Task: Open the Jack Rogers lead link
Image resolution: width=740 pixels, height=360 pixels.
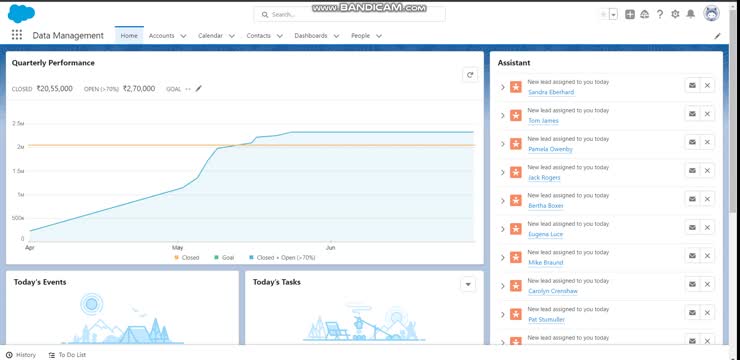Action: [544, 177]
